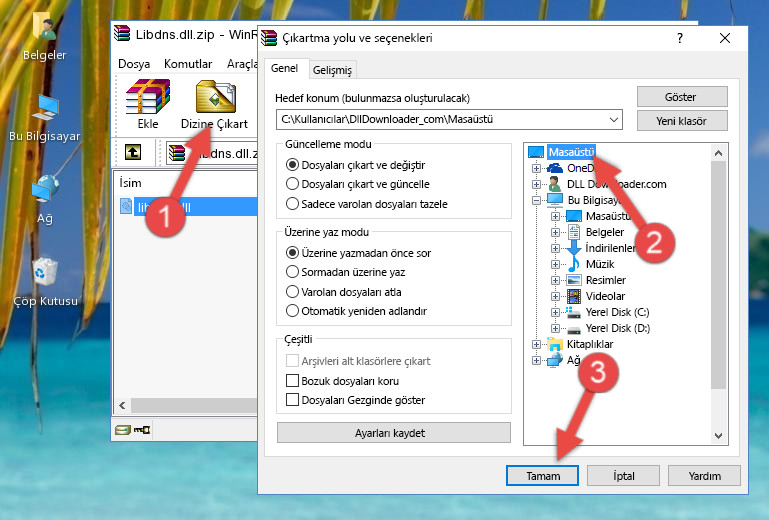769x520 pixels.
Task: Click folder tree scrollbar down arrow
Action: [x=718, y=436]
